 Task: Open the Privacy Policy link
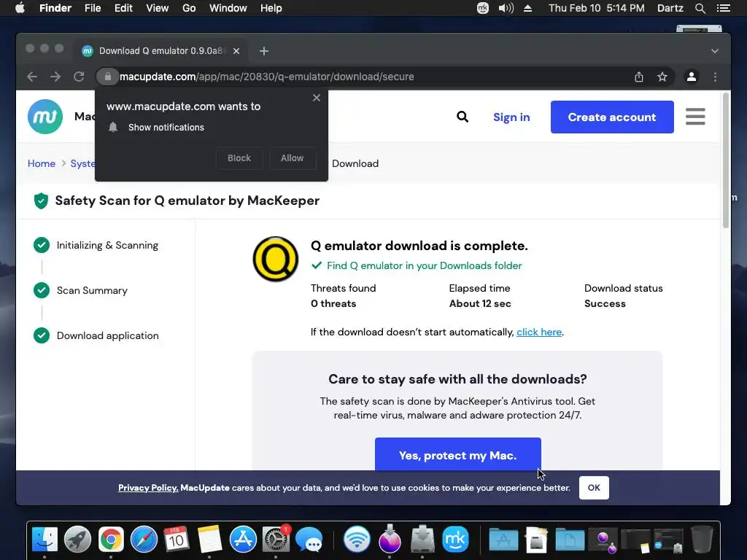pos(148,488)
